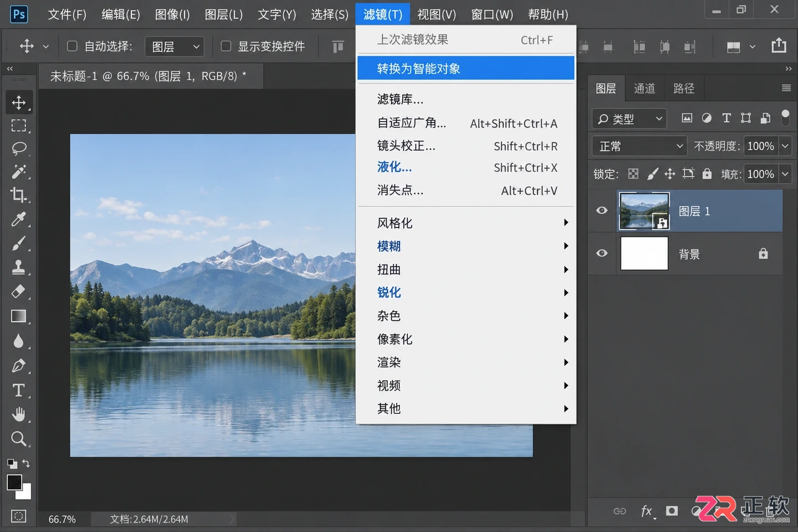Screen dimensions: 798x532
Task: Open the 图层 auto-select dropdown
Action: 175,47
